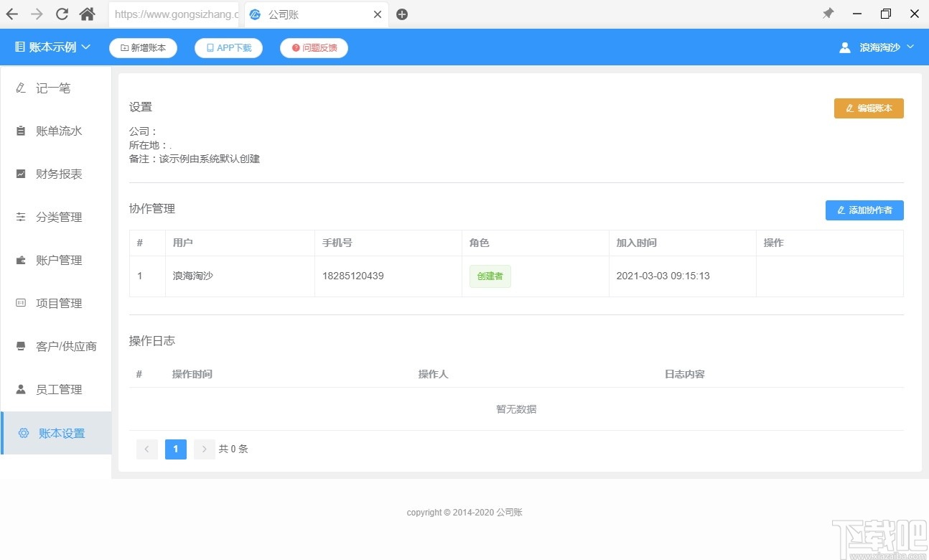Viewport: 929px width, 560px height.
Task: Go to previous page of the log
Action: 147,449
